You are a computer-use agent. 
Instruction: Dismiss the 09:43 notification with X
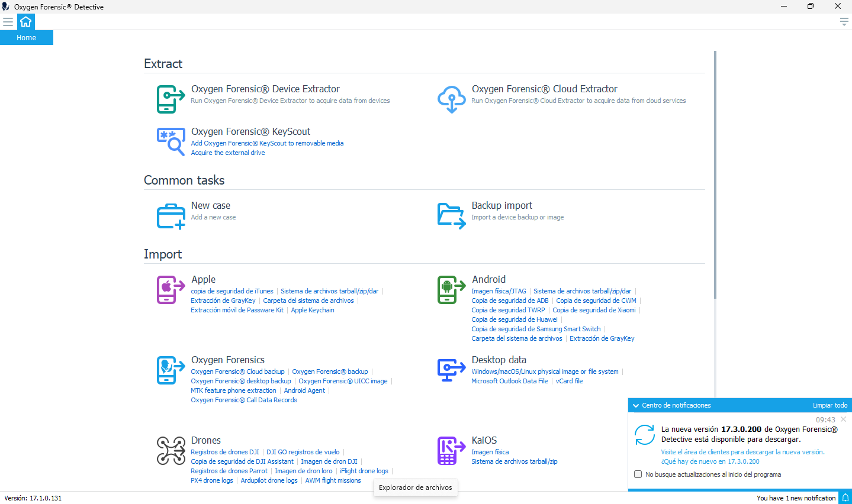[843, 419]
